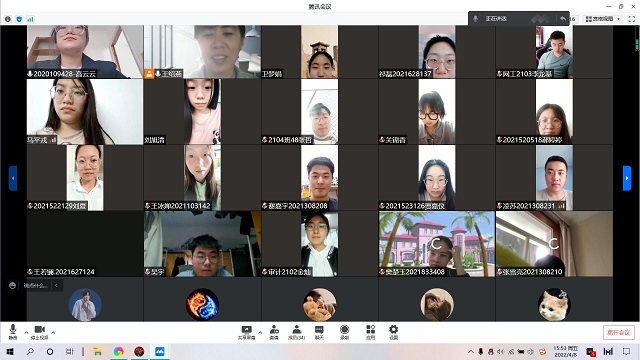Enter full screen mode icon

631,19
